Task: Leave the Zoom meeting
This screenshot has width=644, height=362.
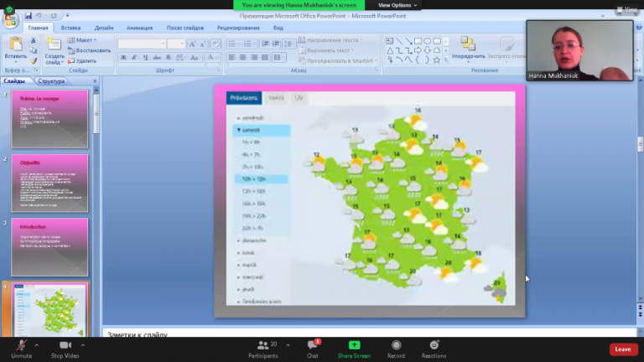Action: (623, 349)
